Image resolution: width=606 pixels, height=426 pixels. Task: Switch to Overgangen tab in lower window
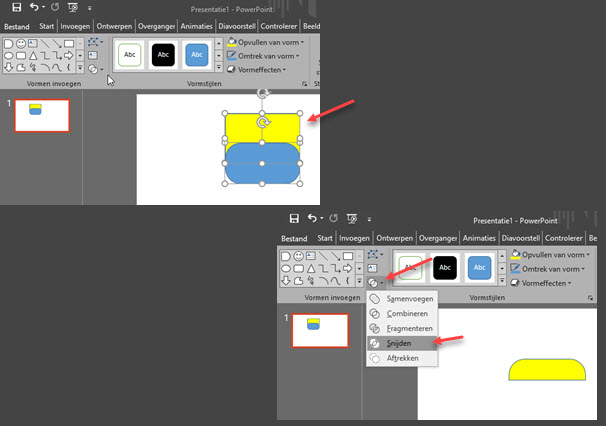(x=438, y=238)
